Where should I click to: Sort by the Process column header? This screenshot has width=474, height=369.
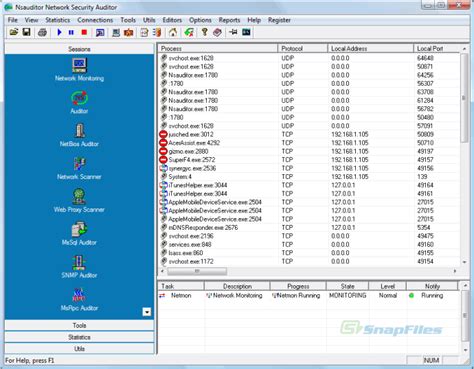pyautogui.click(x=218, y=49)
